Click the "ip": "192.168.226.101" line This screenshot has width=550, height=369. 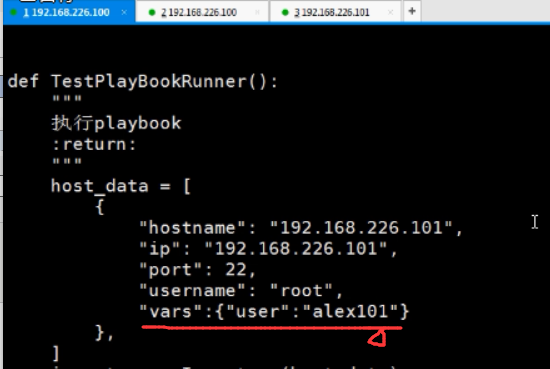(x=268, y=249)
